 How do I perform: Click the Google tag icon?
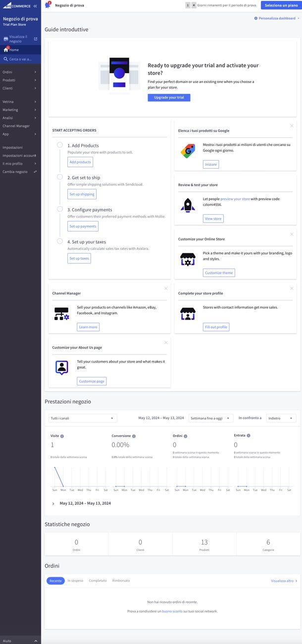tap(188, 150)
